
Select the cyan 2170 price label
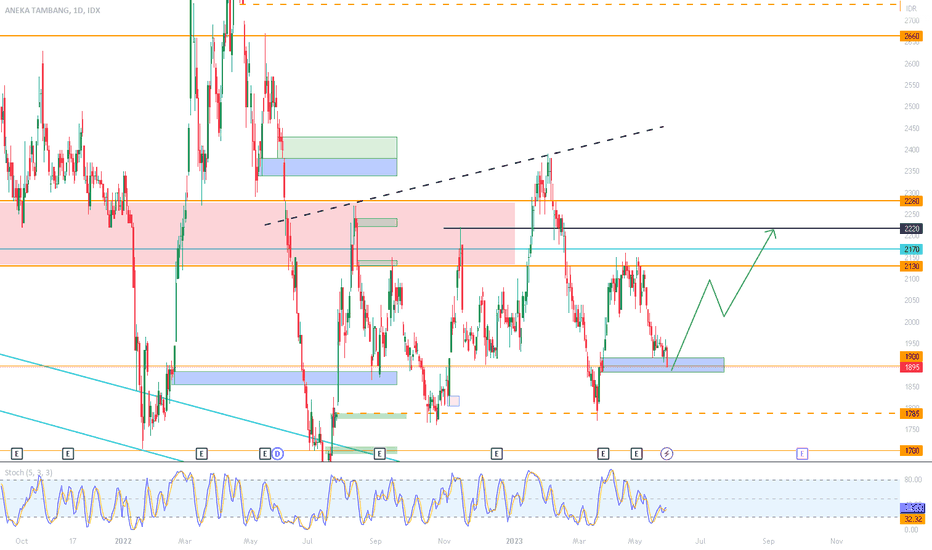tap(912, 249)
